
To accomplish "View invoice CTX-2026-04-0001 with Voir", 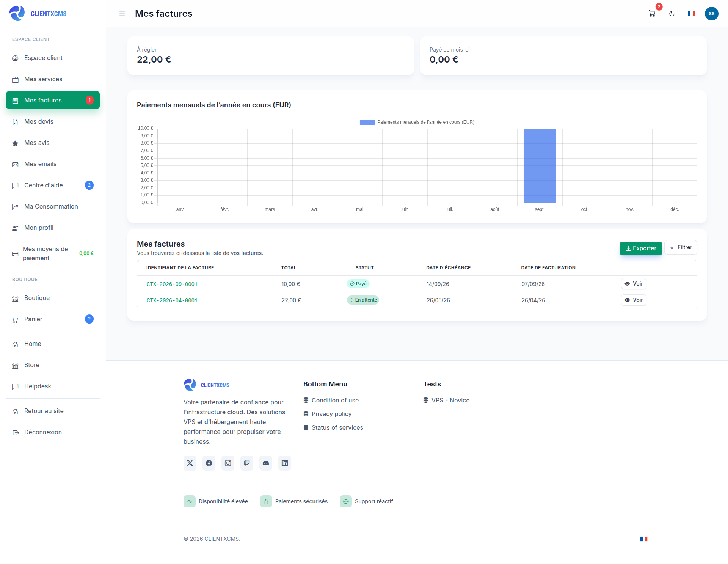I will tap(634, 300).
